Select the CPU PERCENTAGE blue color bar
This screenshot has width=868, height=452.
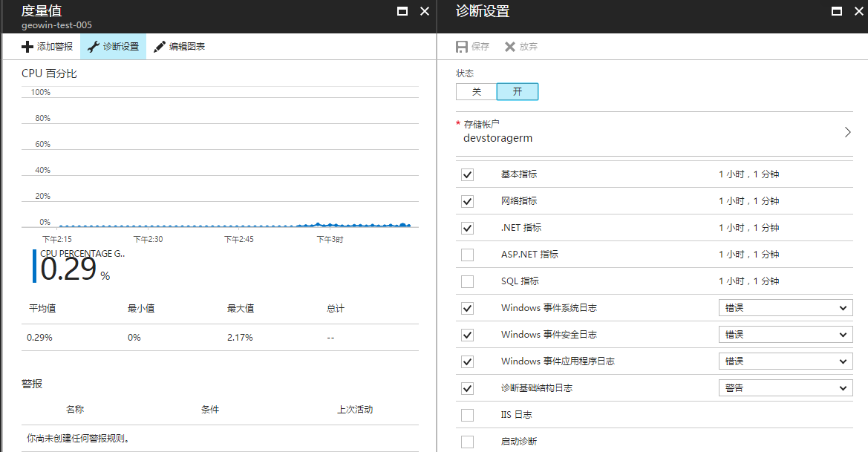point(34,266)
